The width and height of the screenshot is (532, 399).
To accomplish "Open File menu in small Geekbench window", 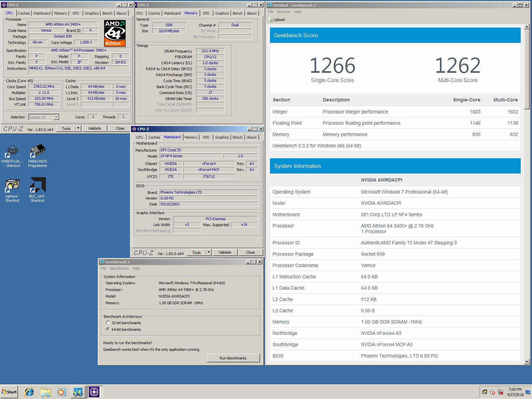I will pyautogui.click(x=103, y=268).
